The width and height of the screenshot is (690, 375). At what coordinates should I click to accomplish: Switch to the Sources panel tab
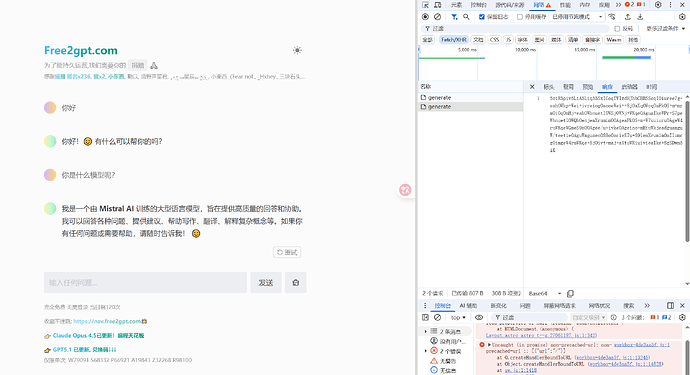coord(510,5)
